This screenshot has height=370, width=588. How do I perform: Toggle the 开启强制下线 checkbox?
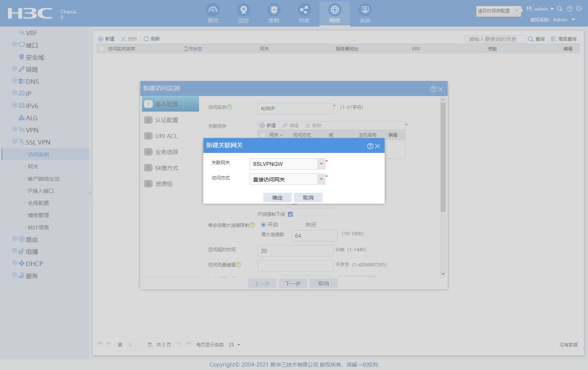point(291,214)
